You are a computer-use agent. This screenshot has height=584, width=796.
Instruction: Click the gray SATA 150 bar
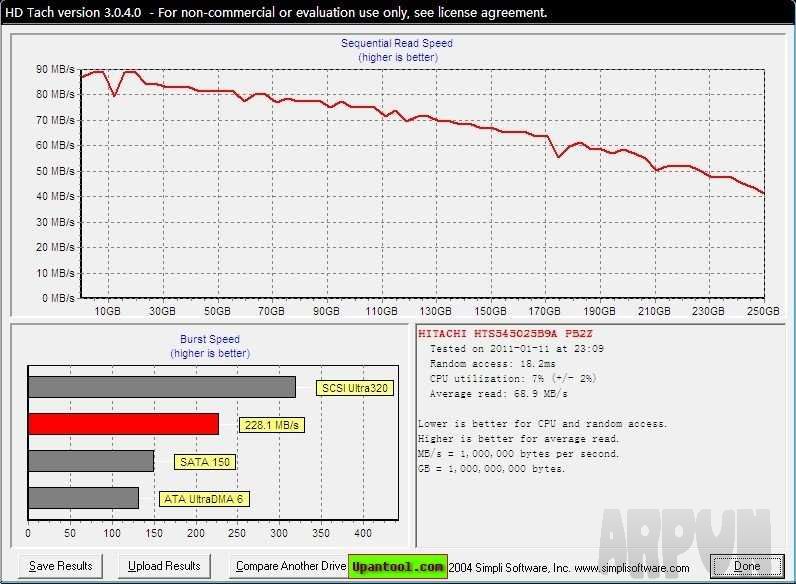coord(91,461)
